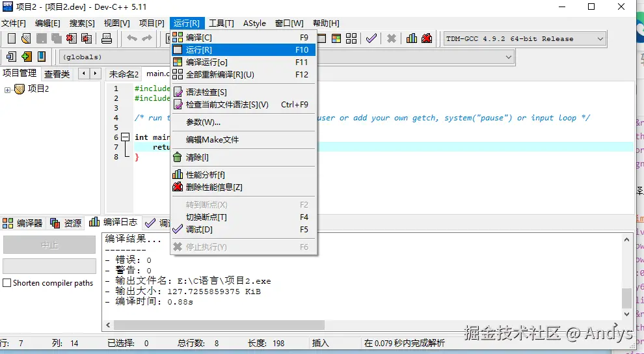Choose 全部重新编译[R](U) menu entry
This screenshot has width=644, height=354.
(x=244, y=74)
